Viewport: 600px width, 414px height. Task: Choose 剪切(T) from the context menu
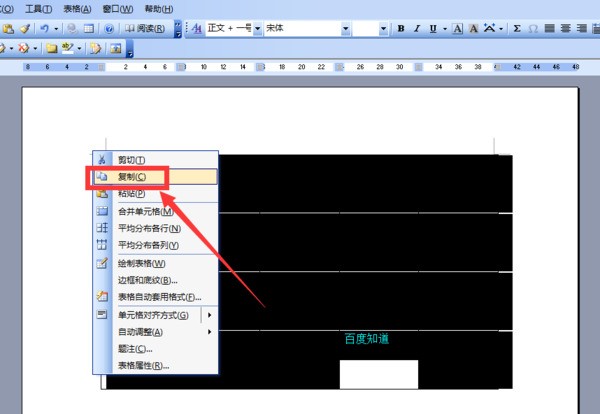(156, 160)
